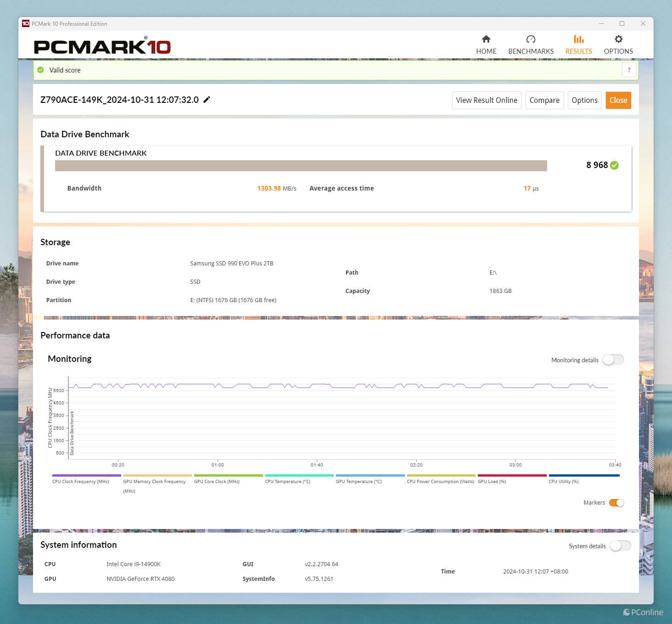The width and height of the screenshot is (672, 624).
Task: Maximize the PCMark 10 window
Action: click(x=622, y=23)
